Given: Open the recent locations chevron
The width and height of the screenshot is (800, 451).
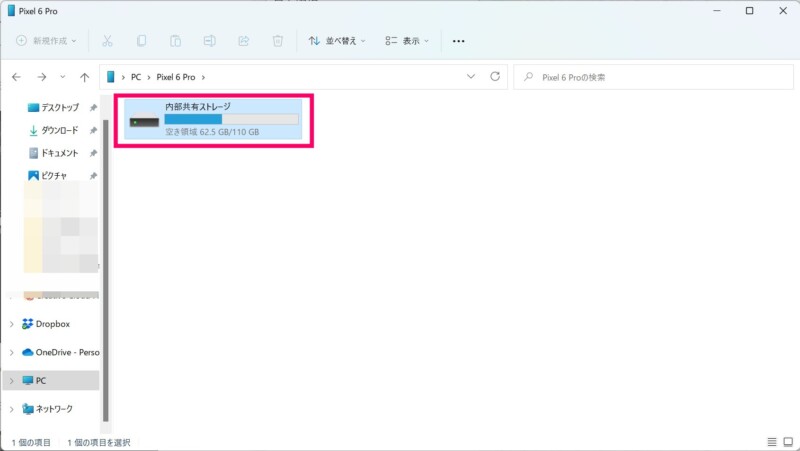Looking at the screenshot, I should (x=62, y=77).
